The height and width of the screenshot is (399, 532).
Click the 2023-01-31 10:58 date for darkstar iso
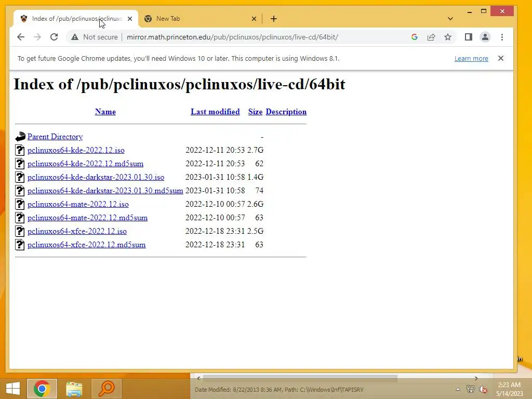215,177
